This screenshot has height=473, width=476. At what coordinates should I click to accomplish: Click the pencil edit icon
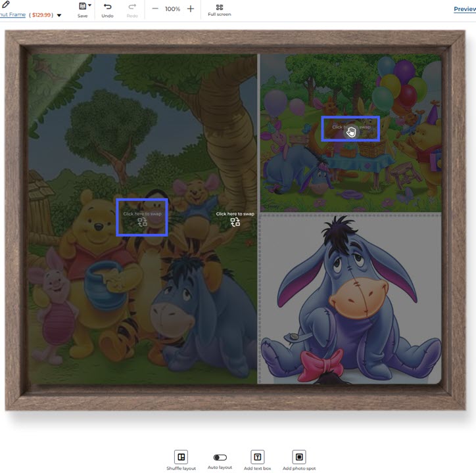click(5, 4)
